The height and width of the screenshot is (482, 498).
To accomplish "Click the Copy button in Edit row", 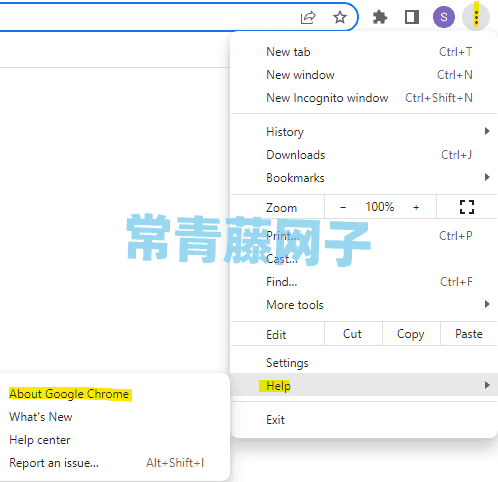I will click(x=411, y=334).
